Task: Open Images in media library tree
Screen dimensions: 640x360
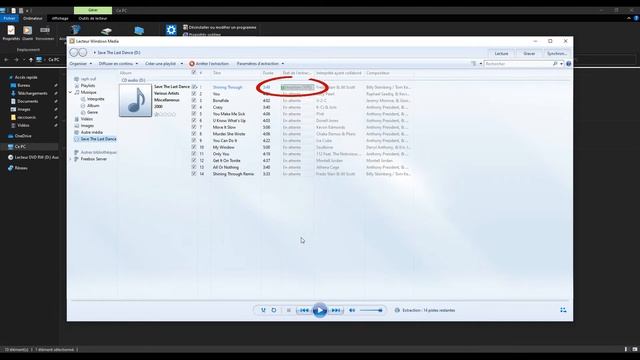Action: pos(87,126)
